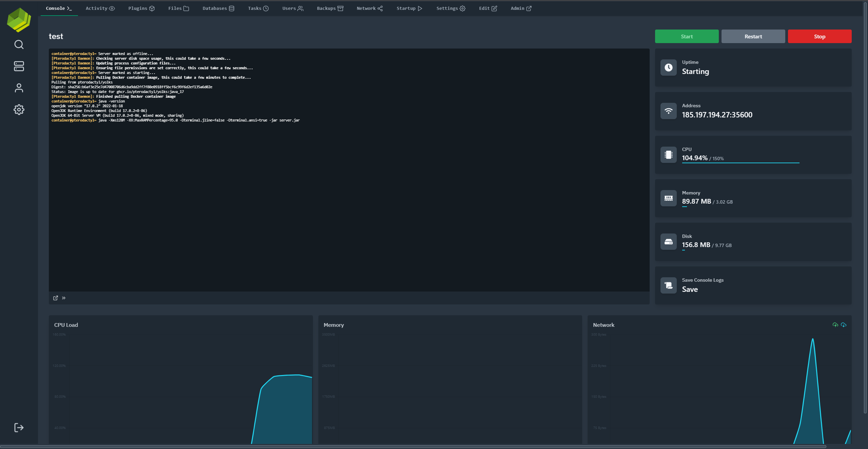Click the Pterodactyl logo in sidebar

[x=19, y=20]
